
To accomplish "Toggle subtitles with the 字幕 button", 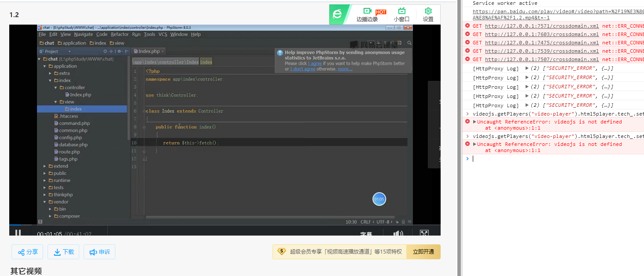I will click(366, 234).
